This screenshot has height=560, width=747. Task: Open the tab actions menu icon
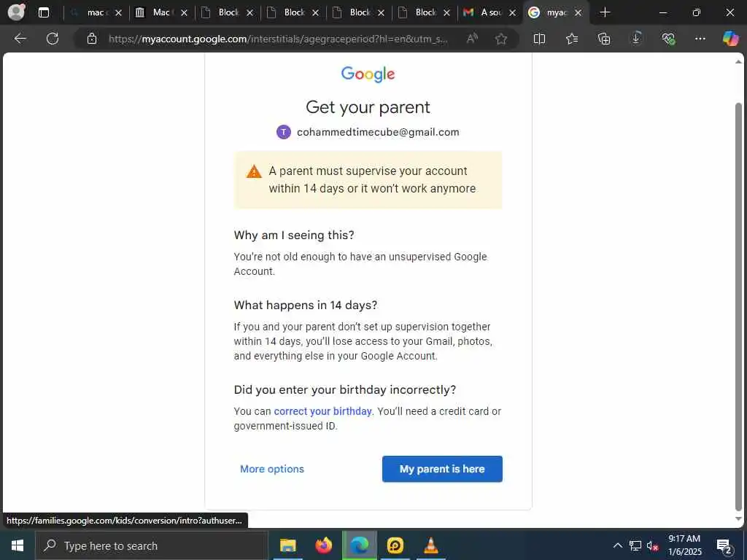[44, 12]
